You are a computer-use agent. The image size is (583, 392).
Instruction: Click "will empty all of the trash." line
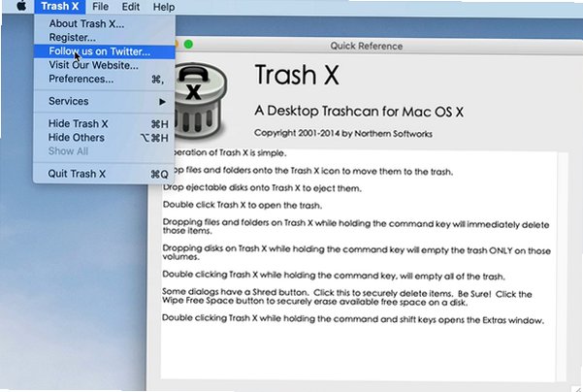click(334, 276)
